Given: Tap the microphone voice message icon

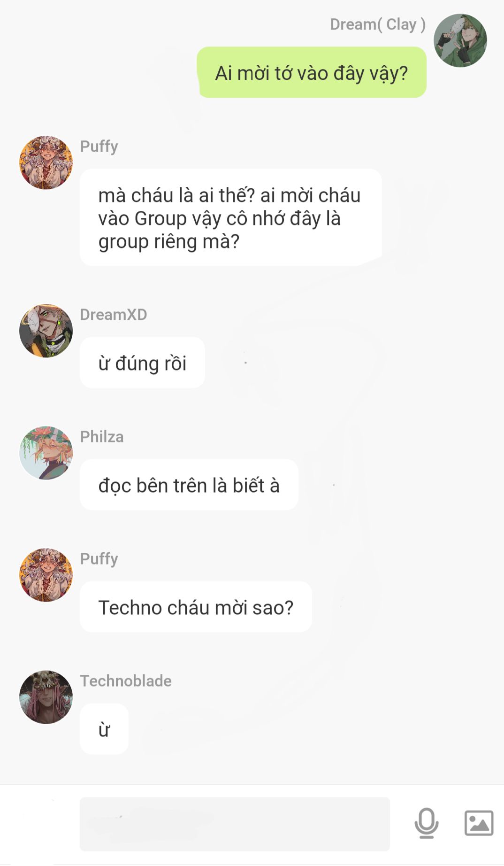Looking at the screenshot, I should pos(426,823).
